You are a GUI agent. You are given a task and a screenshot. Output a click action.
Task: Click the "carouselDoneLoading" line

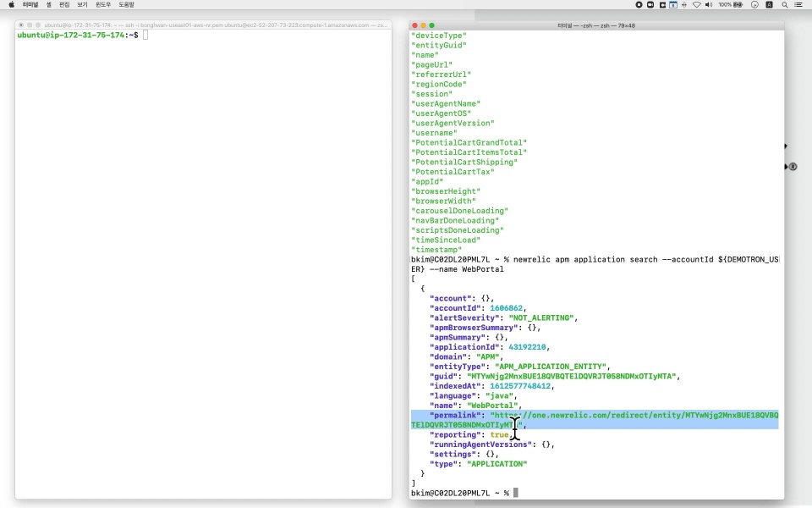[x=460, y=211]
